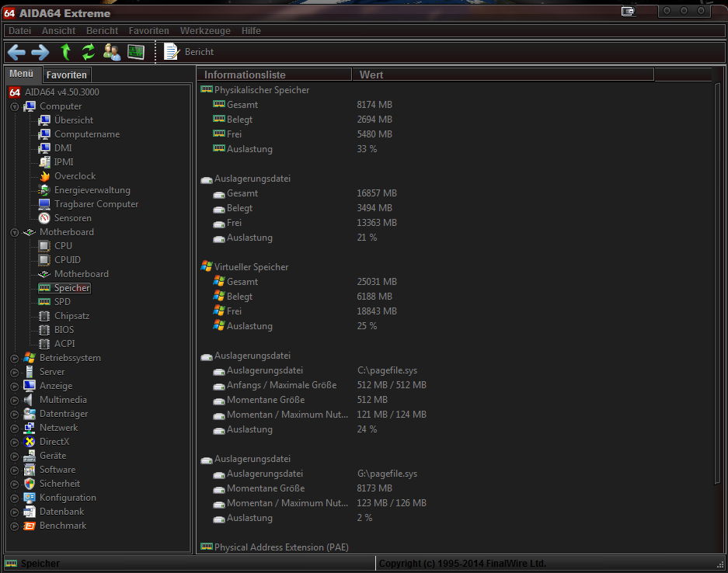
Task: Click the DirectX yellow X icon
Action: pos(30,442)
